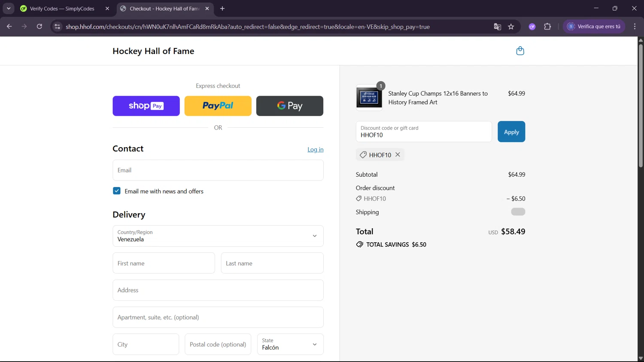Pay with Google Pay express checkout

tap(290, 106)
